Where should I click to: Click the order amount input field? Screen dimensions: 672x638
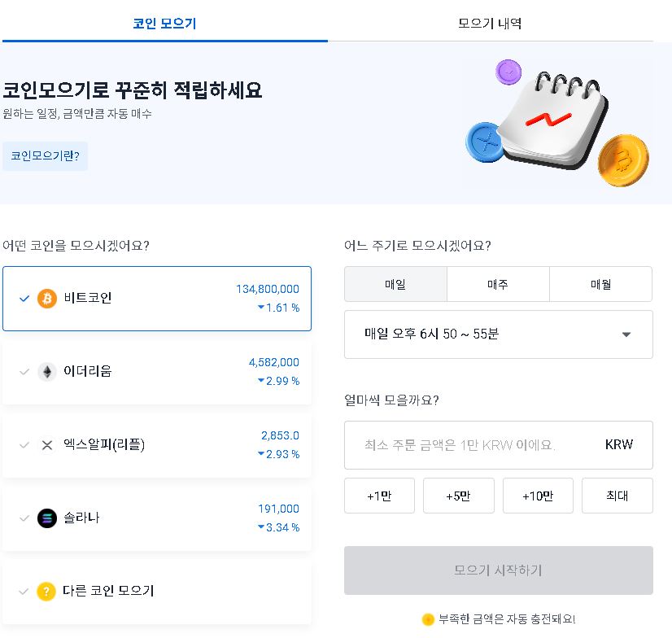472,444
